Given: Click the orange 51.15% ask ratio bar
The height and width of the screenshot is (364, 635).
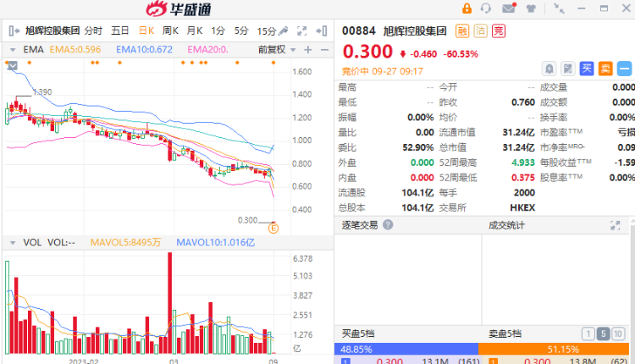Looking at the screenshot, I should click(554, 349).
